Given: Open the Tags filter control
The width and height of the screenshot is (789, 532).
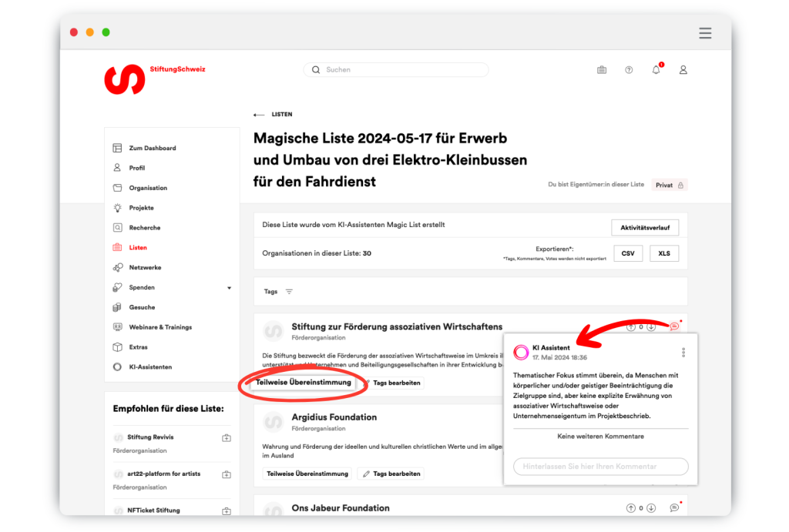Looking at the screenshot, I should click(289, 292).
